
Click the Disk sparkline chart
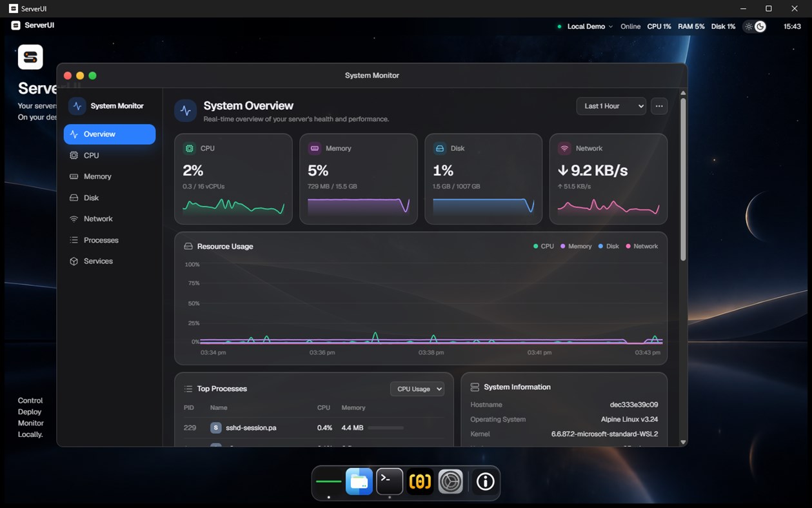click(484, 206)
